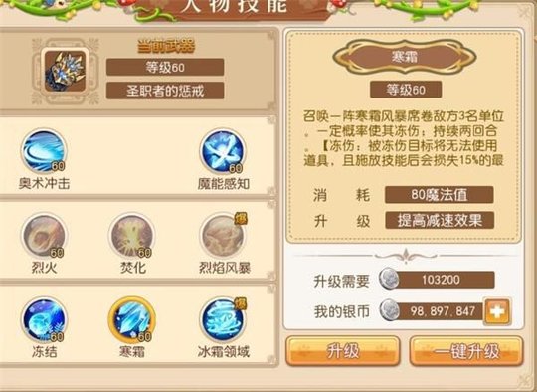Viewport: 537px width, 392px height.
Task: Click the 提高减速效果 upgrade effect field
Action: (x=440, y=220)
